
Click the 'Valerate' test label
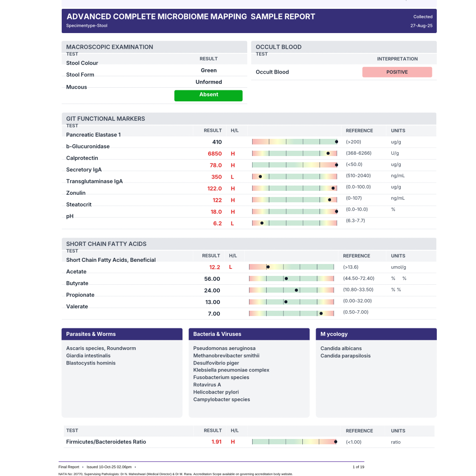(x=77, y=307)
